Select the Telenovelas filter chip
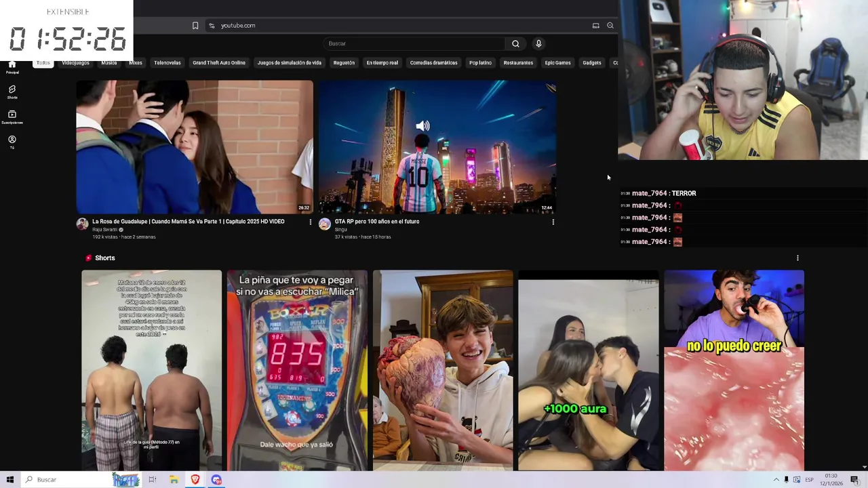 167,63
